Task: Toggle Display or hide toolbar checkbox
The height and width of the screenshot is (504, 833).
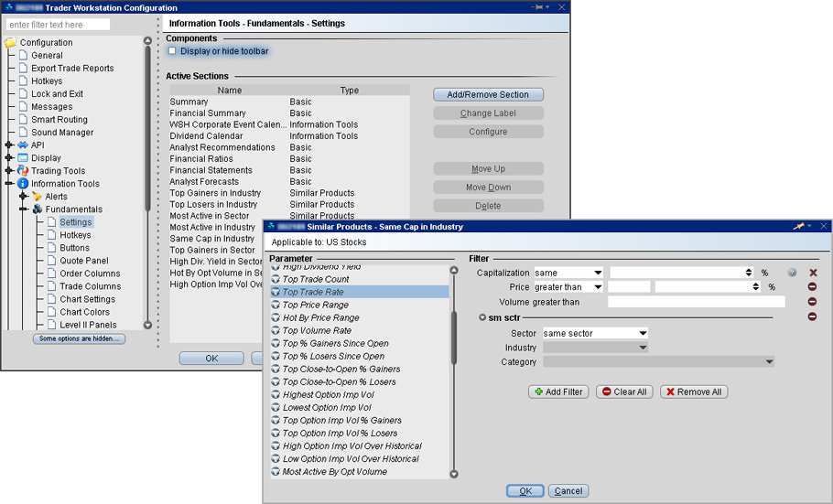Action: 172,51
